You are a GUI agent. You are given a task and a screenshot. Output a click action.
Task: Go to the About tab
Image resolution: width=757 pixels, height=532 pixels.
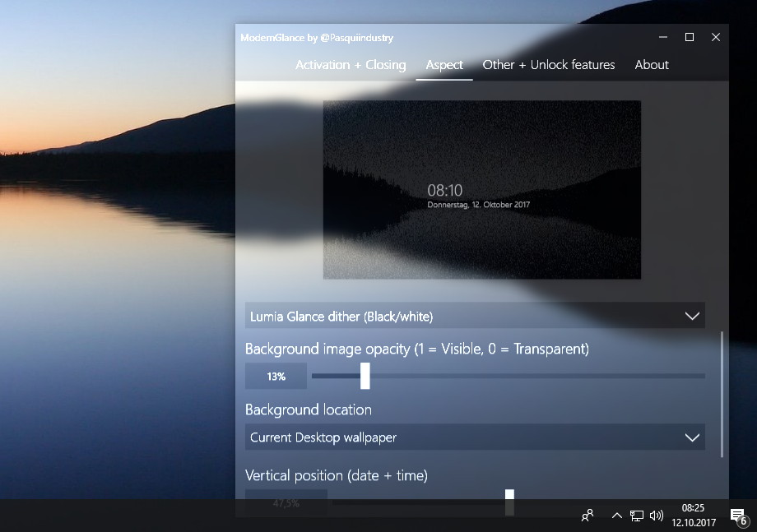[x=652, y=65]
